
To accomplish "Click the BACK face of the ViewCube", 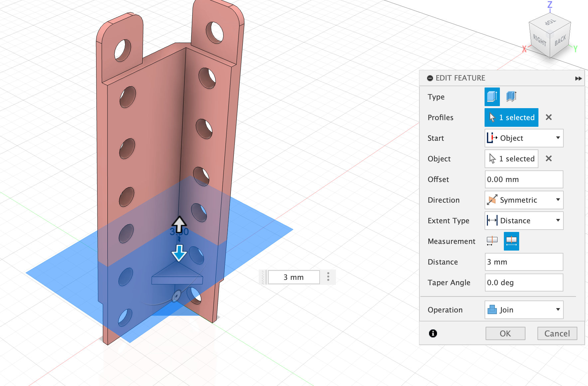I will [x=560, y=40].
